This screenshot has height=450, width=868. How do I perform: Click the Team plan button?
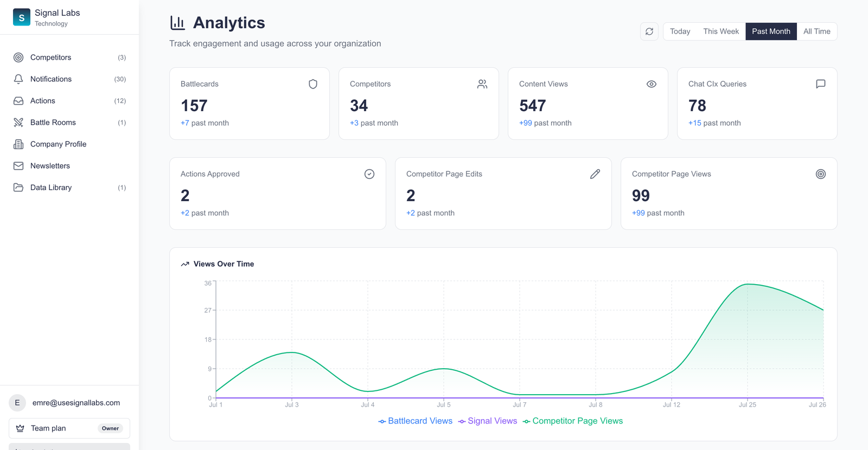click(x=69, y=428)
